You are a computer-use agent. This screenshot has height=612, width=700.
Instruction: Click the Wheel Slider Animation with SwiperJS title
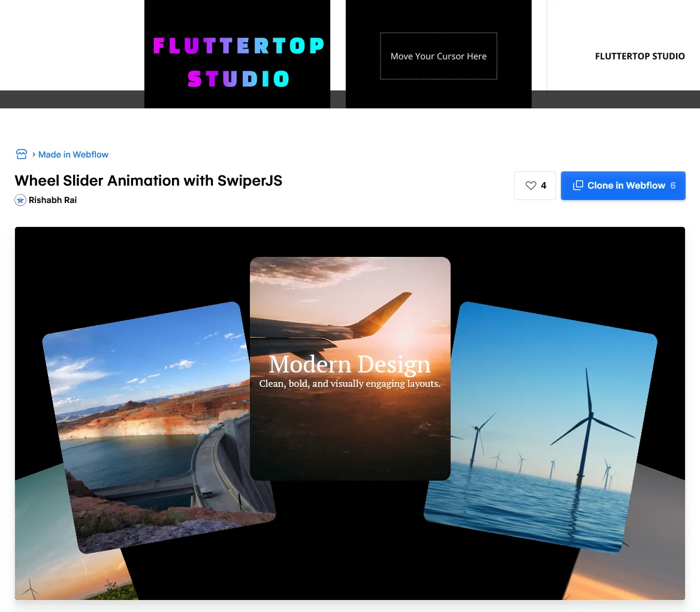tap(148, 181)
